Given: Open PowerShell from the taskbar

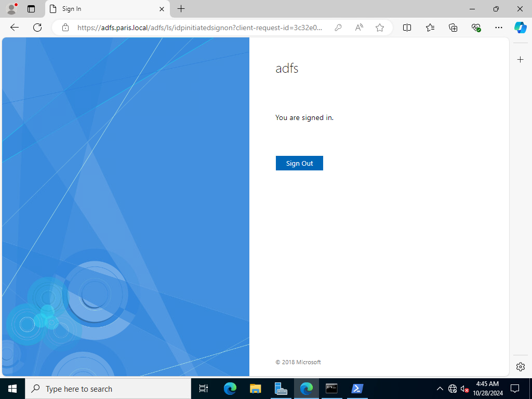Looking at the screenshot, I should [x=357, y=389].
